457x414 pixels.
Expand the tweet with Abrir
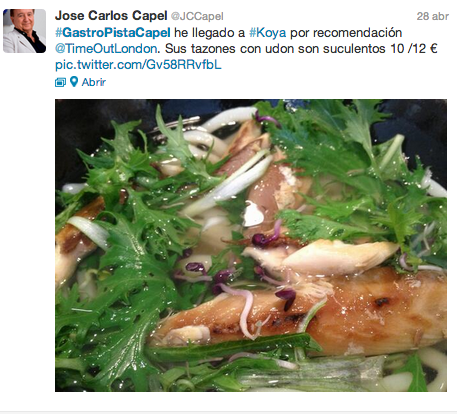(x=94, y=82)
